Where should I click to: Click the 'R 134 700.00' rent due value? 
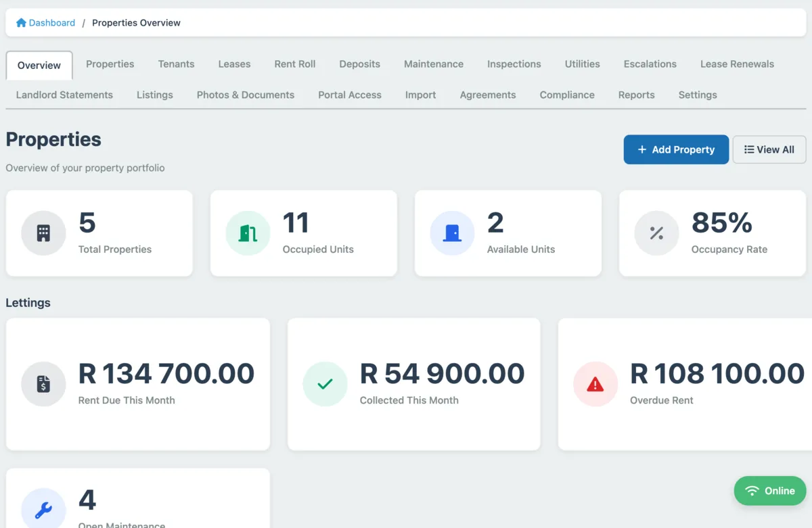pyautogui.click(x=166, y=373)
